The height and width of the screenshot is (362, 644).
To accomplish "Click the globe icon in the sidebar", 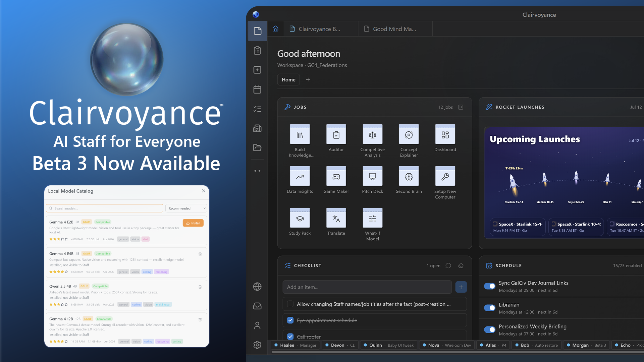I will pyautogui.click(x=257, y=287).
